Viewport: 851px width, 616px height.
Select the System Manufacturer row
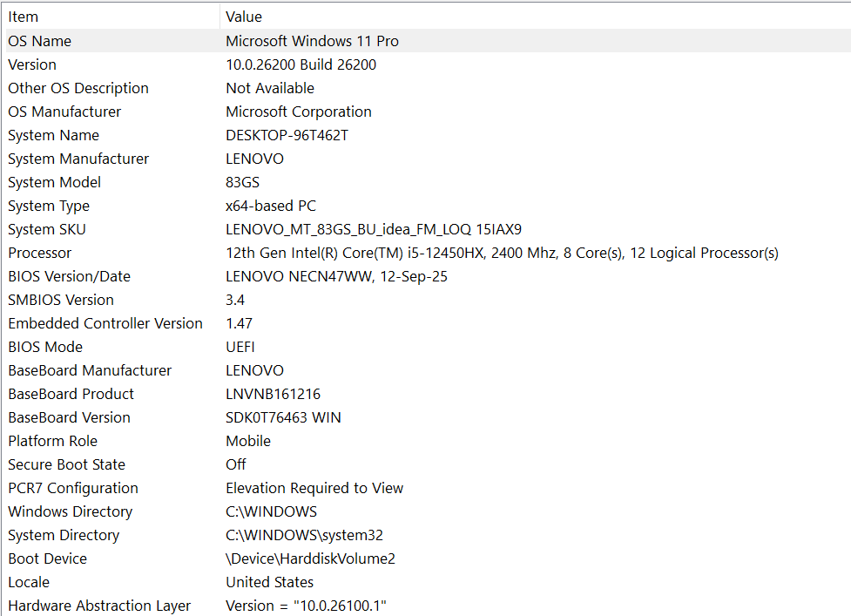click(x=429, y=159)
